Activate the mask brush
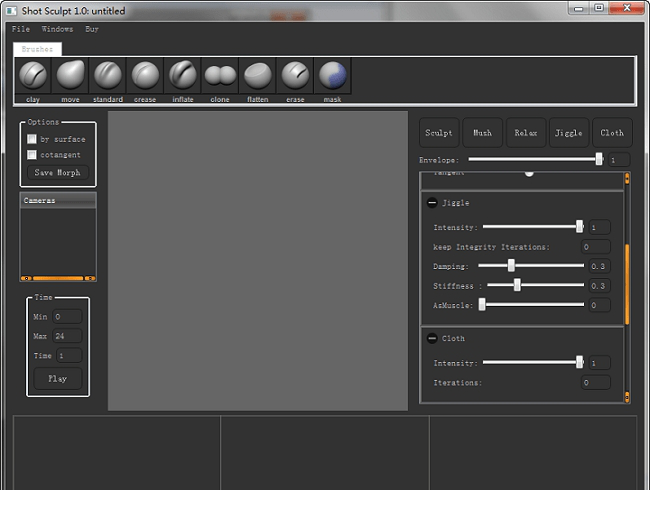The height and width of the screenshot is (509, 650). pos(332,76)
